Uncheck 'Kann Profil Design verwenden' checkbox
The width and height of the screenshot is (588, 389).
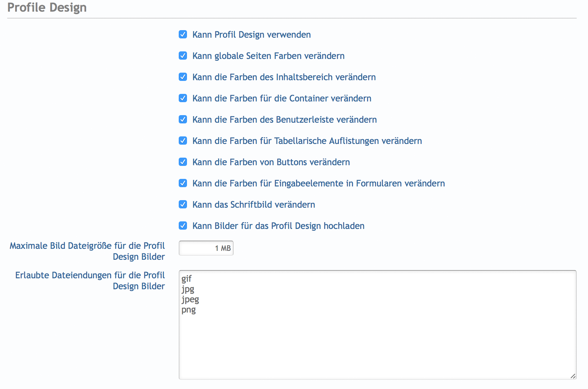183,35
